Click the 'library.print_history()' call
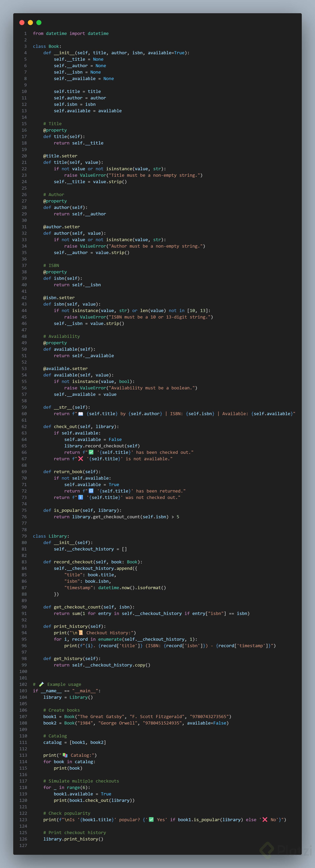This screenshot has height=868, width=315. 73,839
